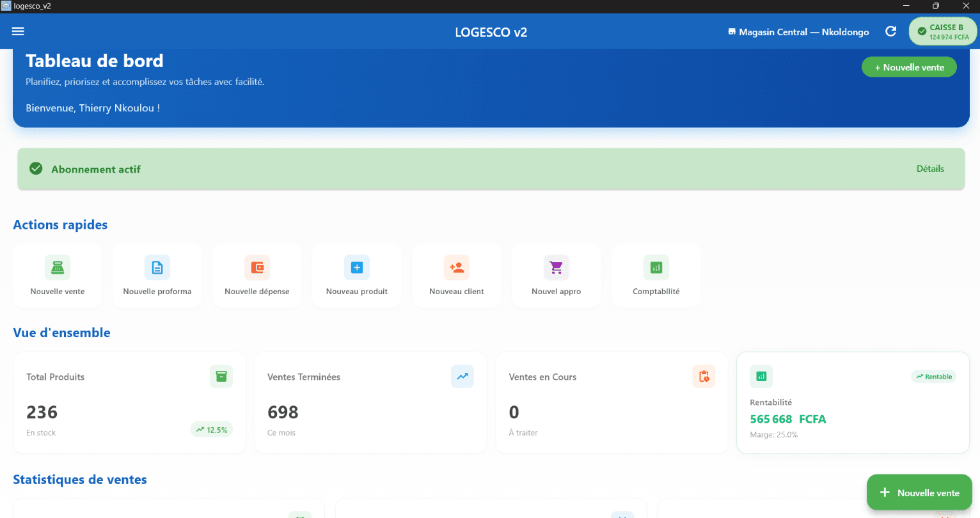
Task: Select Magasin Central — Nkoldongo store
Action: pos(798,32)
